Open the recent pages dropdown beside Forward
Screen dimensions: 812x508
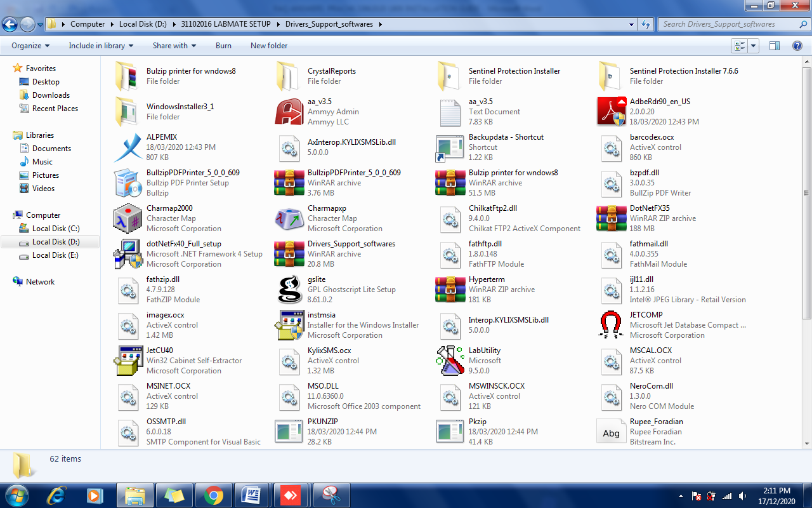click(40, 24)
